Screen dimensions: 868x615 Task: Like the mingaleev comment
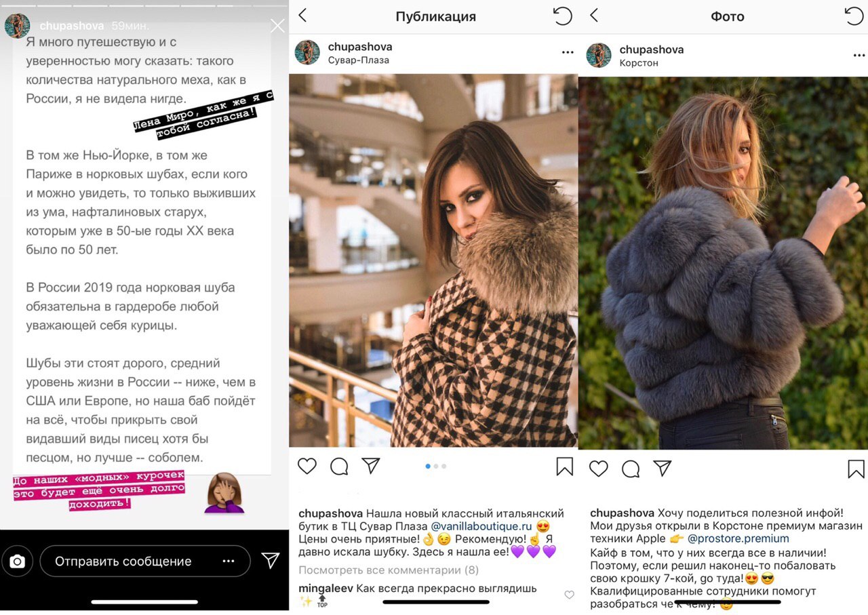click(569, 595)
